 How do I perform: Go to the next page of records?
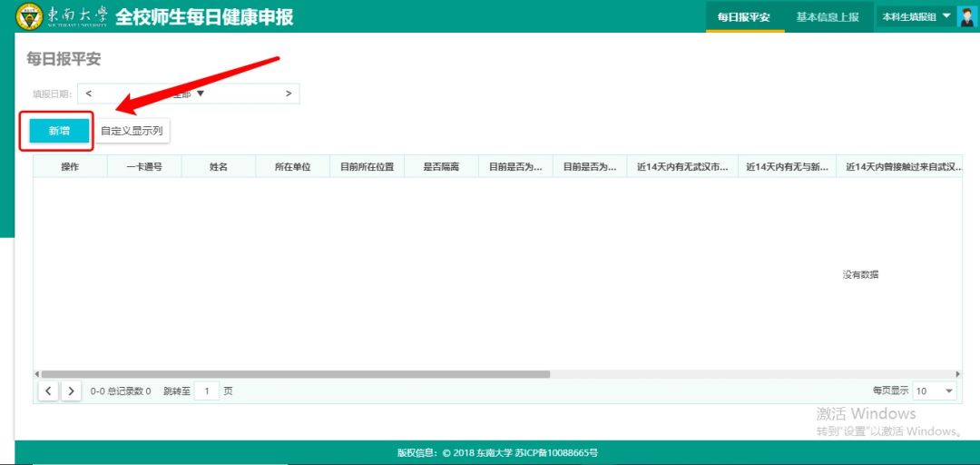[x=72, y=391]
